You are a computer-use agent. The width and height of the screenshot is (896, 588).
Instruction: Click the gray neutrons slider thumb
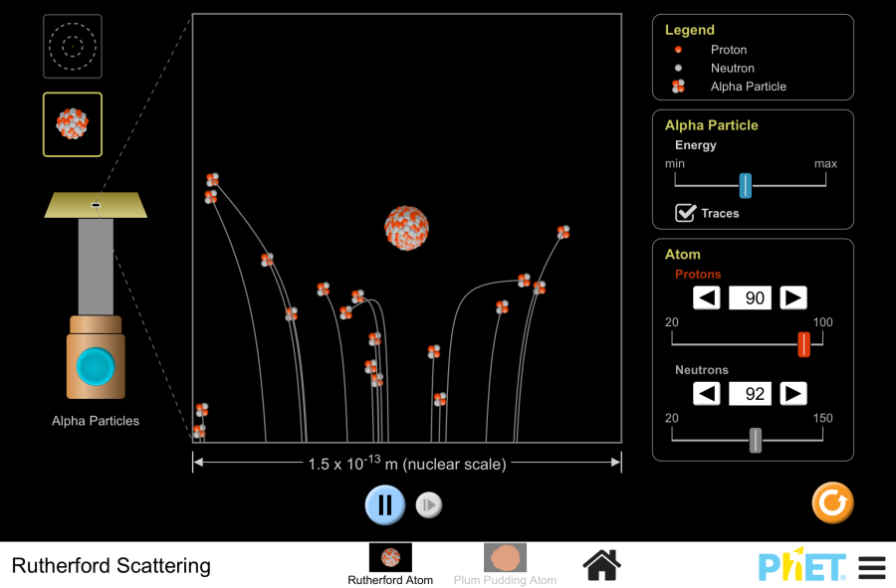755,441
